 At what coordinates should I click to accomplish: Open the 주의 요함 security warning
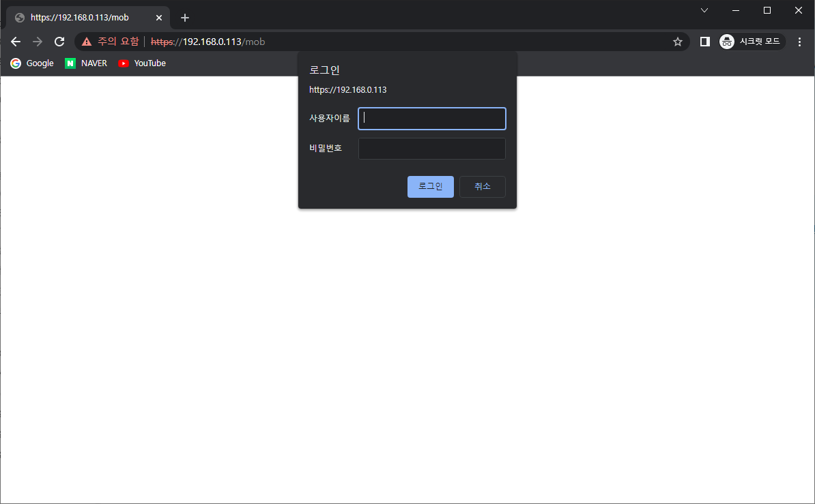[110, 42]
